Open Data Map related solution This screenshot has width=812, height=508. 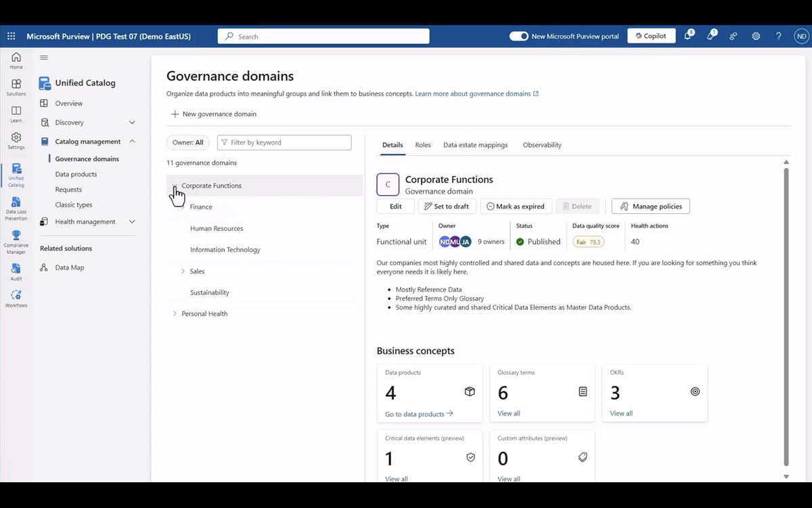tap(70, 268)
